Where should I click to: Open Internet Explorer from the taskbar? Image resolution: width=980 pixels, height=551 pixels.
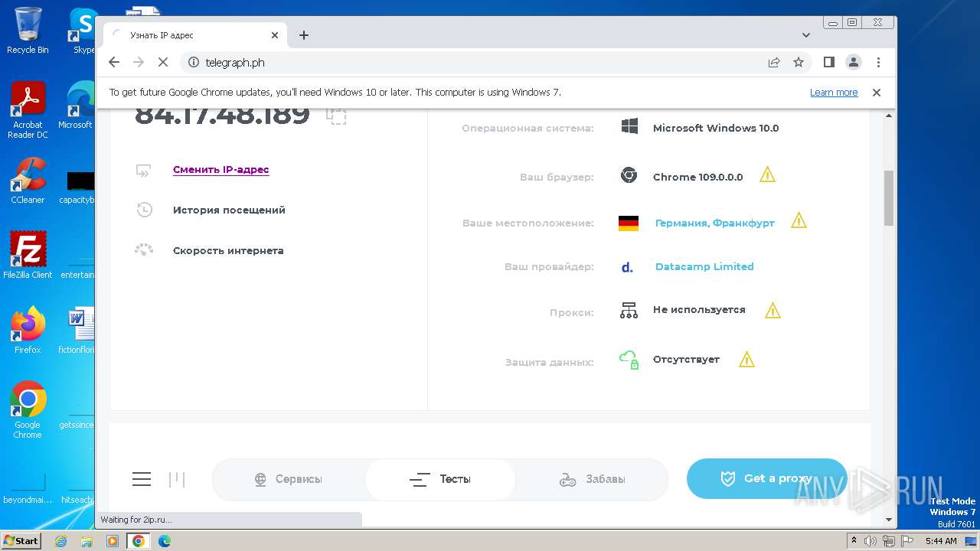(x=61, y=541)
